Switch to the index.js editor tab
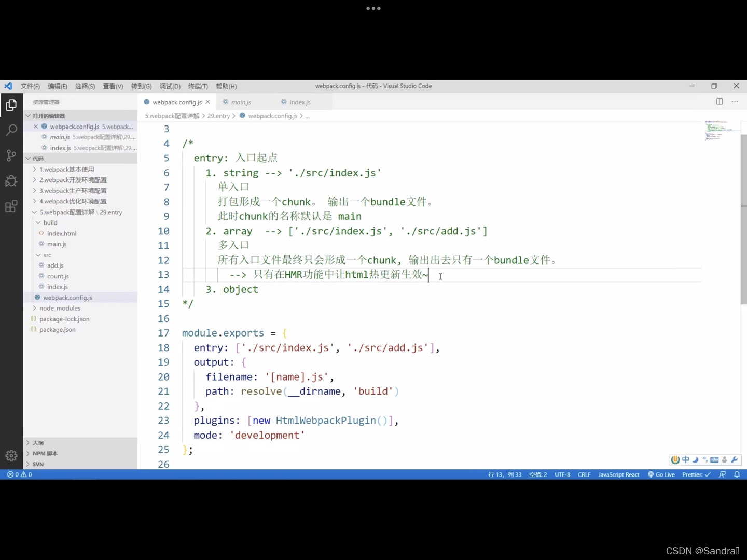The image size is (747, 560). pos(300,102)
